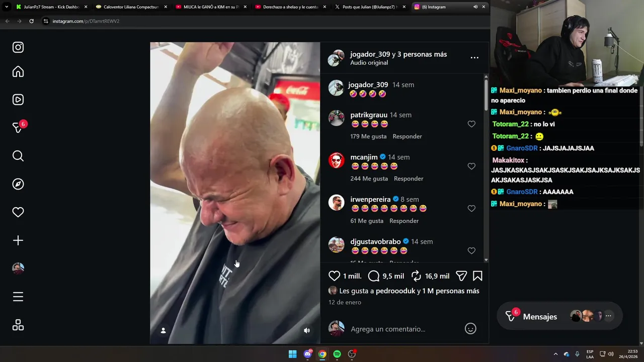Create a new post with plus icon
644x362 pixels.
[18, 240]
